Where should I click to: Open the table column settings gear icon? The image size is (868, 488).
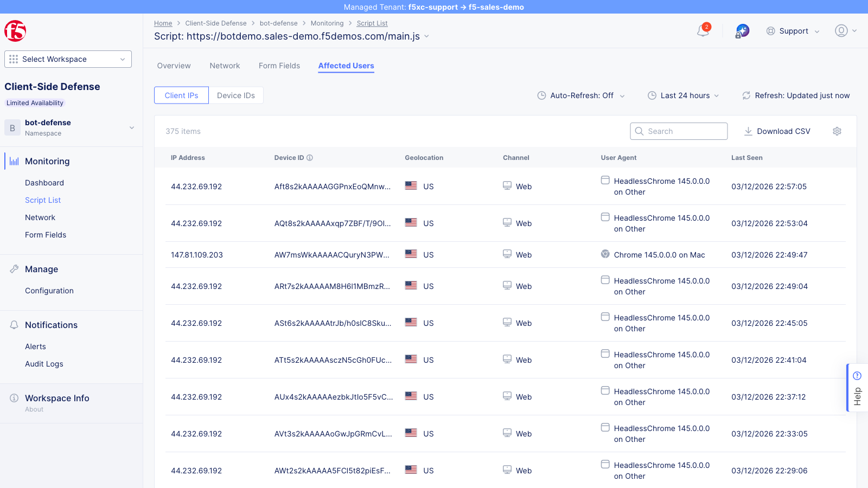point(837,131)
